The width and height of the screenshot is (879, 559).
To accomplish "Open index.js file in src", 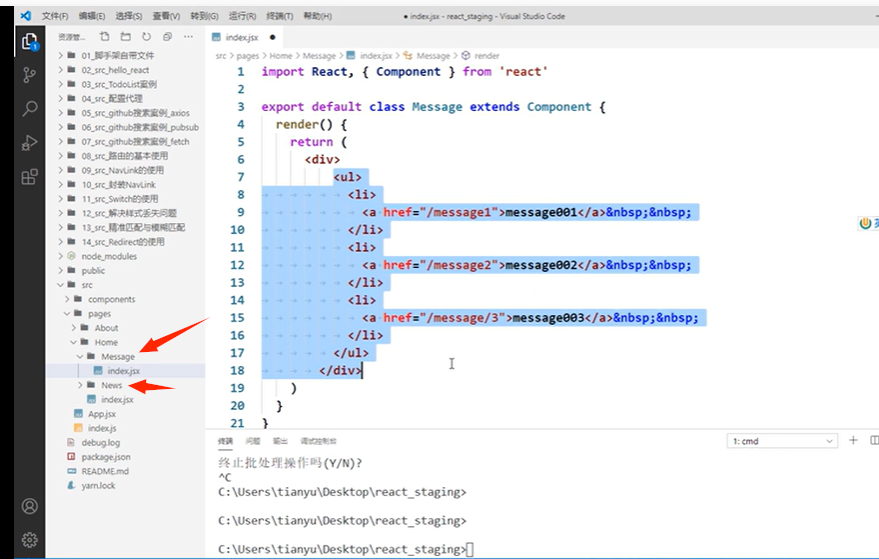I will (126, 428).
